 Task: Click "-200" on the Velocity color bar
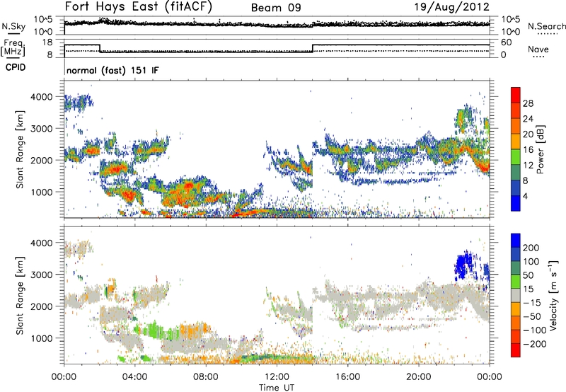(535, 344)
